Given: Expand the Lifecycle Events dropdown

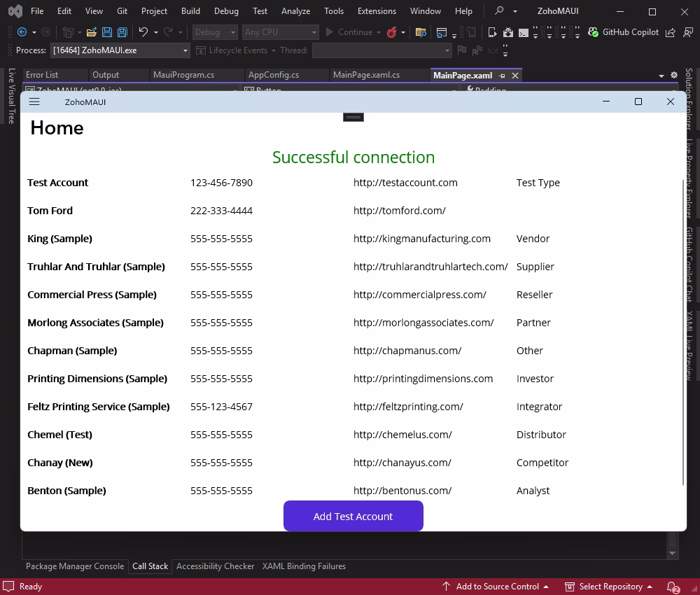Looking at the screenshot, I should point(274,50).
